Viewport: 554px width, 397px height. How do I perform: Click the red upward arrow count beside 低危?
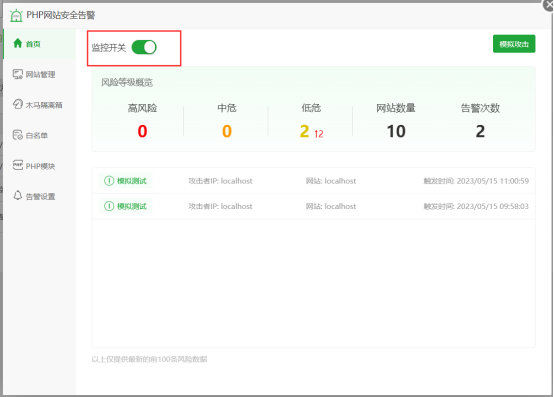coord(319,134)
